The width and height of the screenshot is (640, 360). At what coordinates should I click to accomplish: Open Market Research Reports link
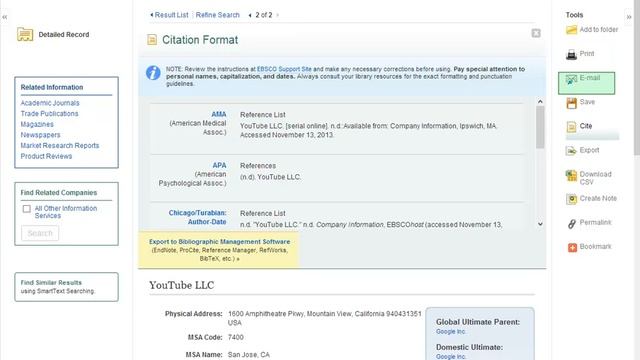pyautogui.click(x=60, y=146)
